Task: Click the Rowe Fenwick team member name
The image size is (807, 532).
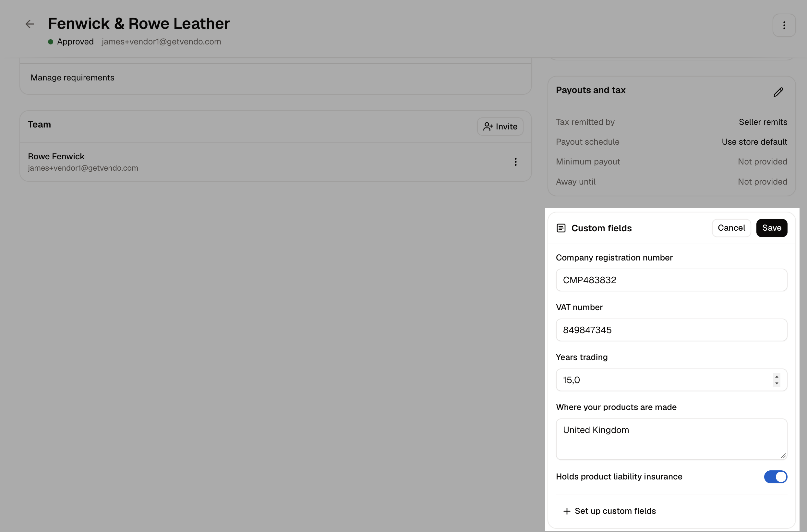Action: 56,156
